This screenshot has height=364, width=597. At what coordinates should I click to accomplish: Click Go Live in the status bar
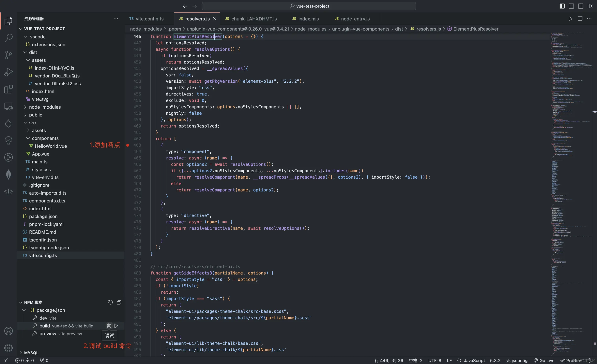(544, 360)
